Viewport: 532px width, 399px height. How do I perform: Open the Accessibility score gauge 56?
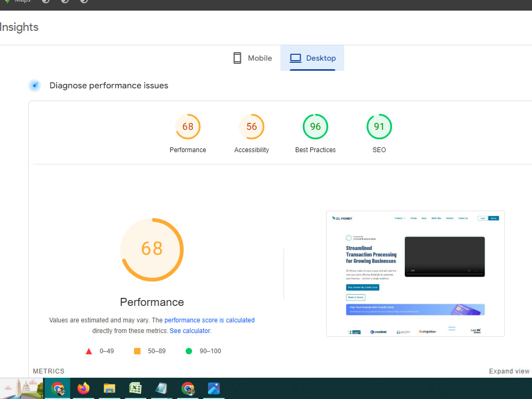[252, 127]
